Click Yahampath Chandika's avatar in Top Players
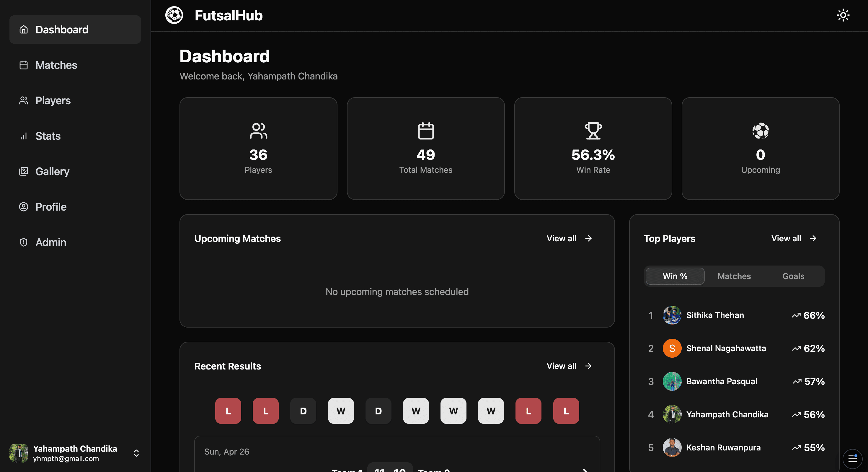Screen dimensions: 868x472 pos(672,414)
